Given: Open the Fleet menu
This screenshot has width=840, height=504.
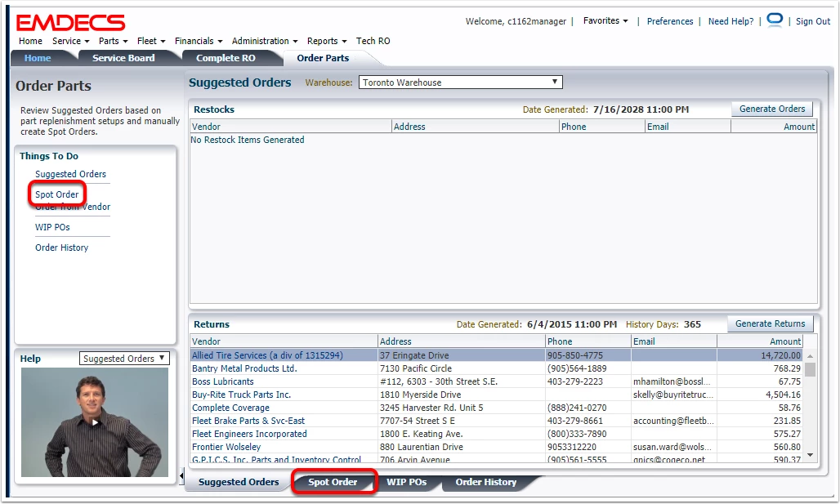Looking at the screenshot, I should (151, 41).
